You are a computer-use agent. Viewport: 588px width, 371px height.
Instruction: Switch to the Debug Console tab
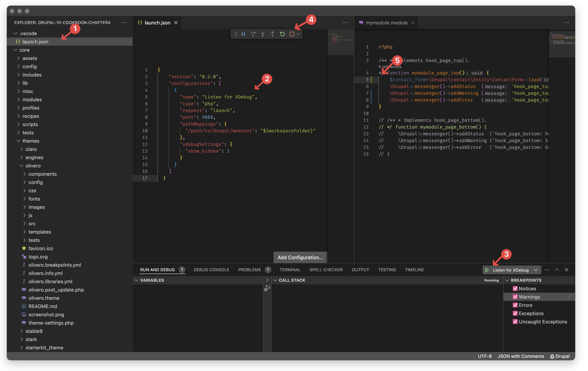pyautogui.click(x=211, y=270)
